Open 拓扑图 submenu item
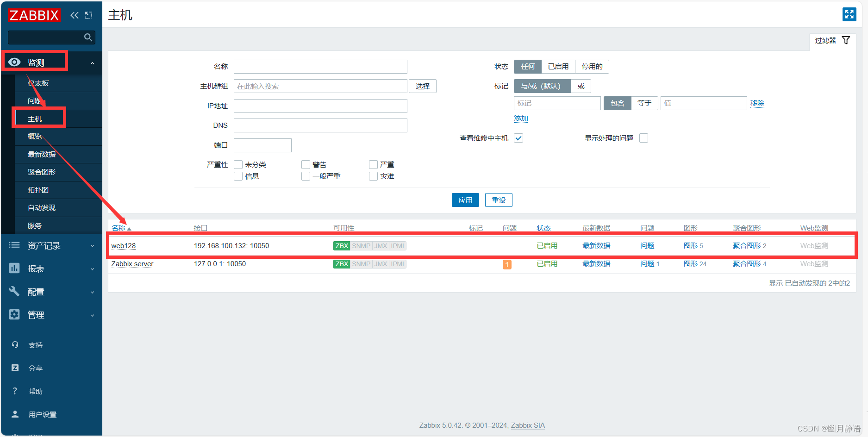This screenshot has width=868, height=437. (58, 190)
